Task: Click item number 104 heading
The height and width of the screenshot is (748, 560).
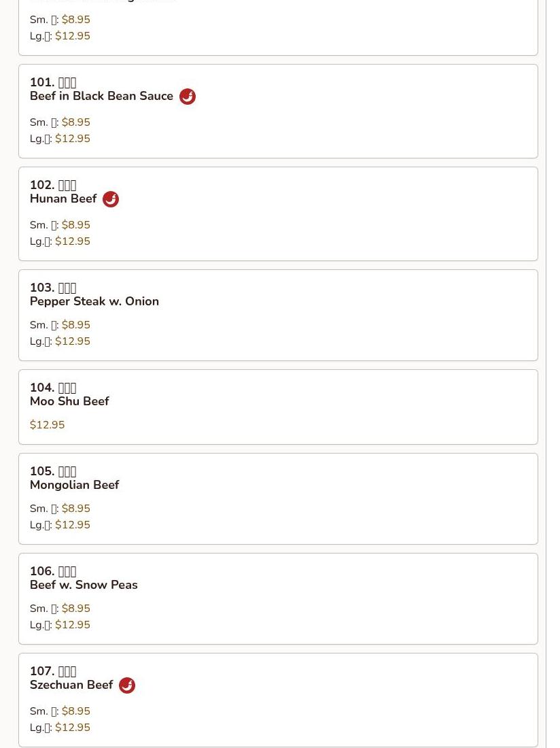Action: 53,388
